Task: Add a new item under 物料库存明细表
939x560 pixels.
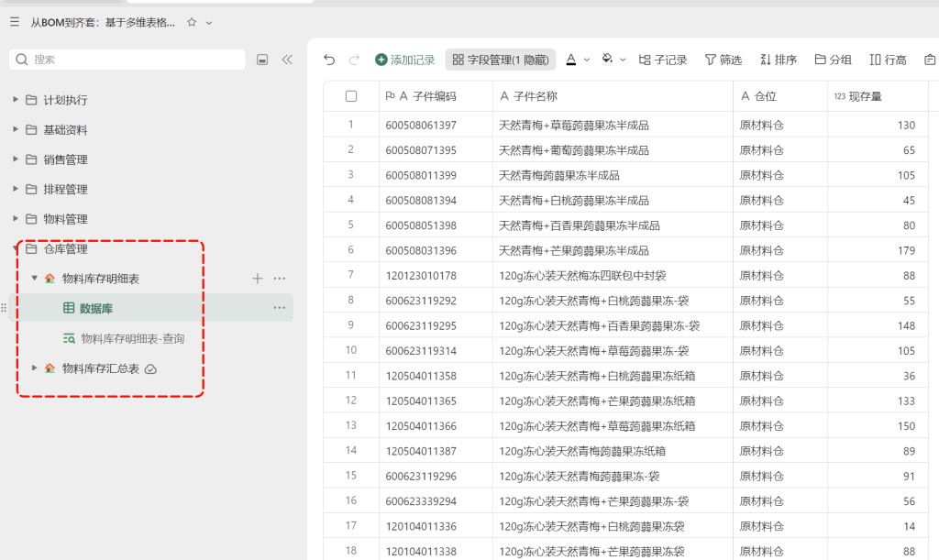Action: pyautogui.click(x=258, y=279)
